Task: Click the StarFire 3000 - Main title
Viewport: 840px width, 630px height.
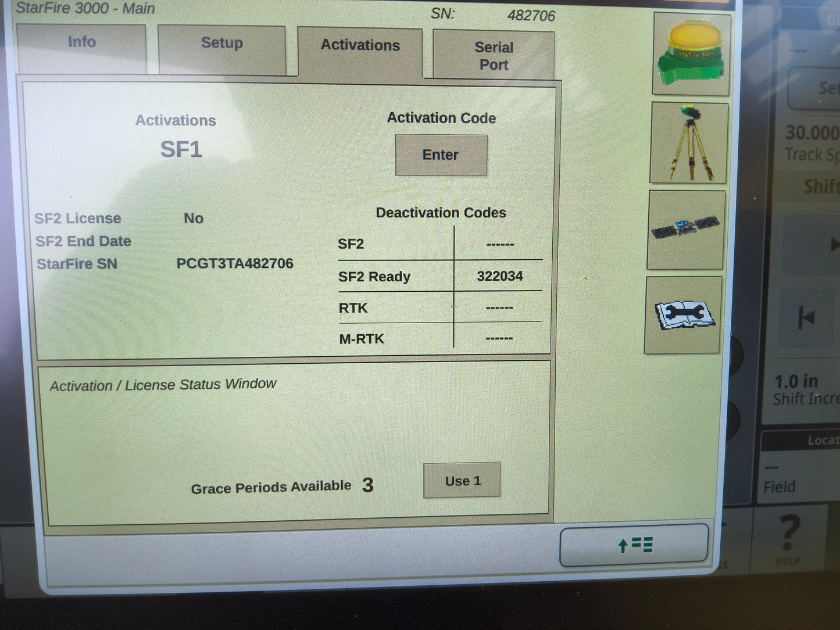Action: [x=85, y=9]
